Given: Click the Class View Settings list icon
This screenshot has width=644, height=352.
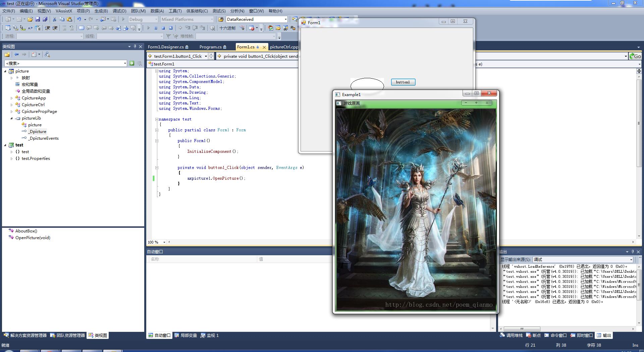Looking at the screenshot, I should pyautogui.click(x=34, y=54).
